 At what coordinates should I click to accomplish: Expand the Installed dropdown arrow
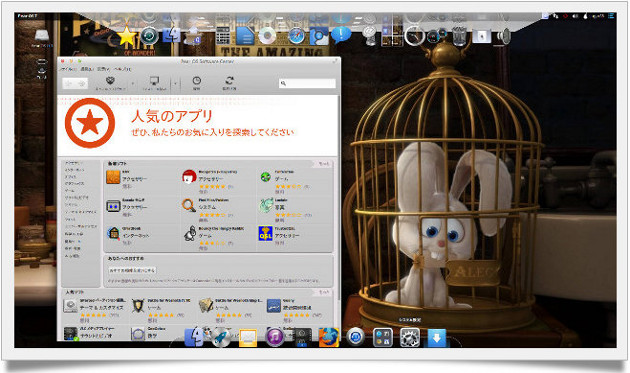176,84
